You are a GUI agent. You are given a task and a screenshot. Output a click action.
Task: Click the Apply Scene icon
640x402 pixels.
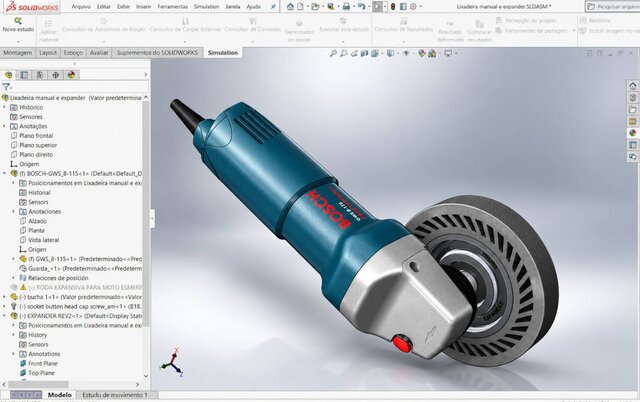pyautogui.click(x=432, y=53)
